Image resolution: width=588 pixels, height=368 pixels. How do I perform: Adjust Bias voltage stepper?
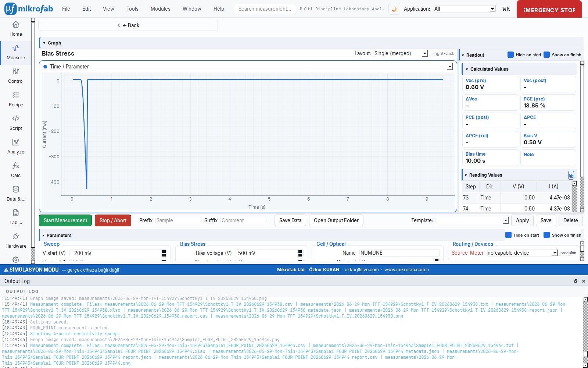(300, 253)
